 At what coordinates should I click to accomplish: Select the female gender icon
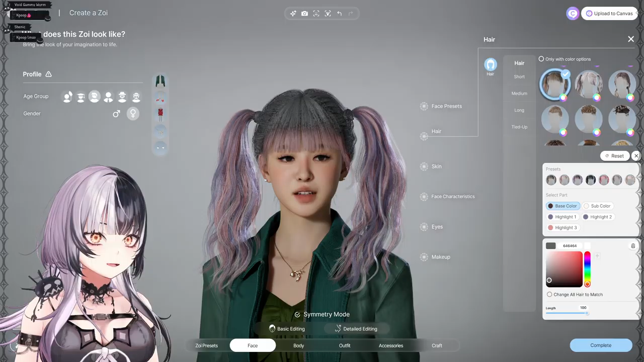tap(133, 114)
